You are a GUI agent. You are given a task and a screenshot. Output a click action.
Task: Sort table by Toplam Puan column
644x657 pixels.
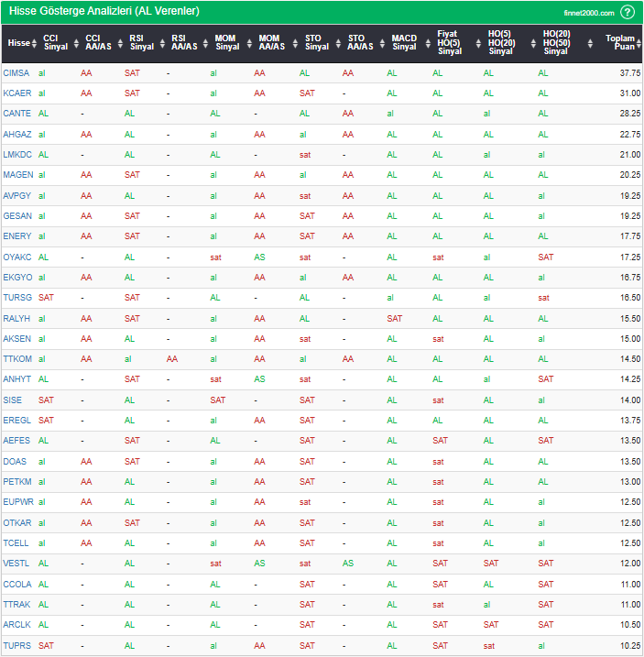click(625, 43)
